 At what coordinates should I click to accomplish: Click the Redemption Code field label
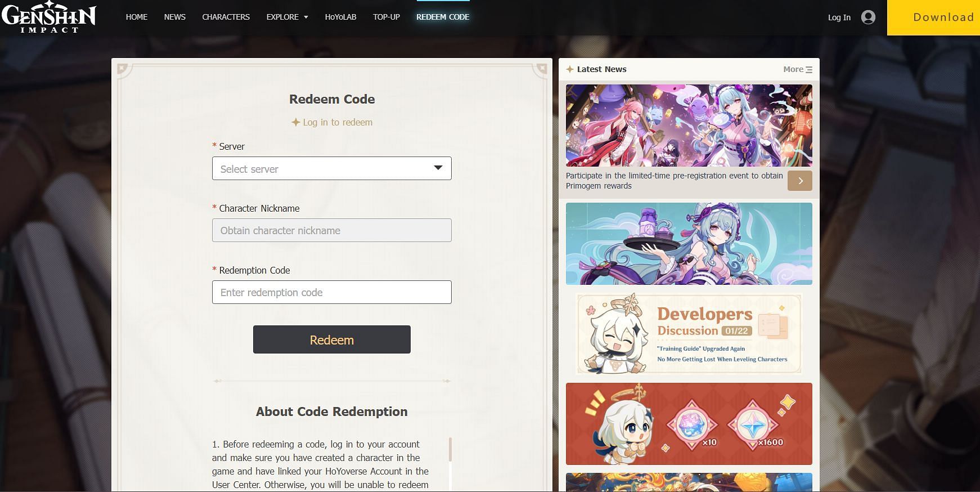click(x=254, y=270)
